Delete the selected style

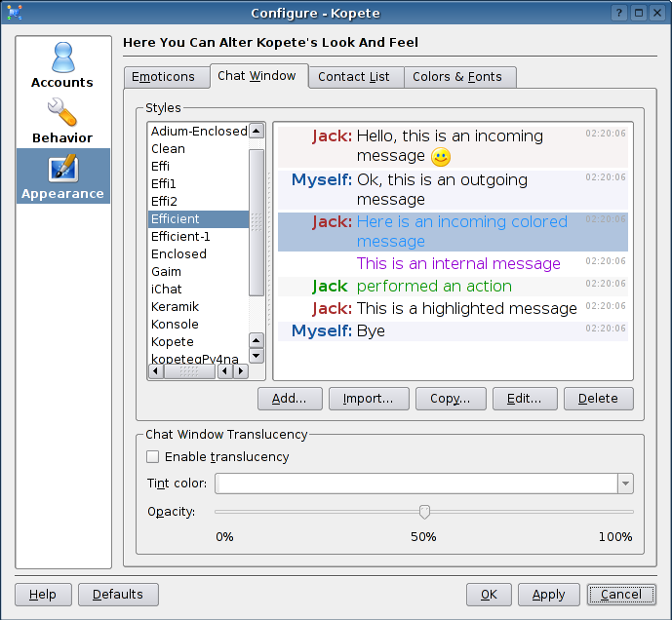pyautogui.click(x=598, y=399)
